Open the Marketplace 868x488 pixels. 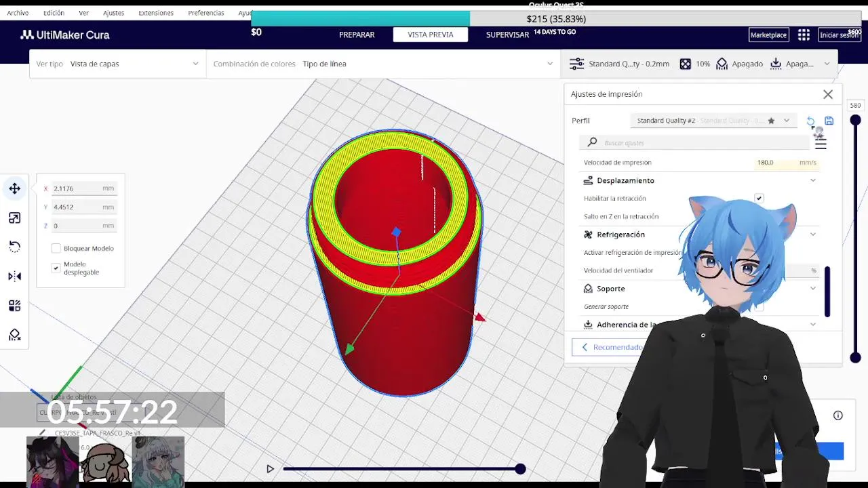(768, 35)
